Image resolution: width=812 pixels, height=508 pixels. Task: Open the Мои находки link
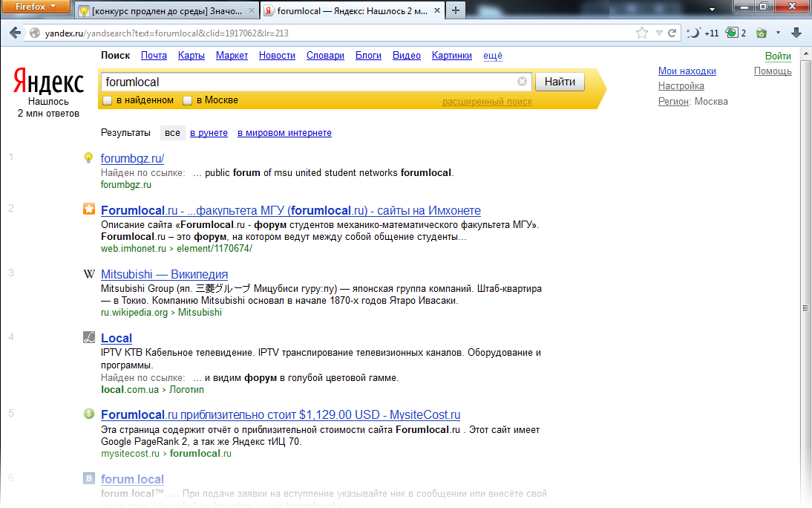pos(687,71)
